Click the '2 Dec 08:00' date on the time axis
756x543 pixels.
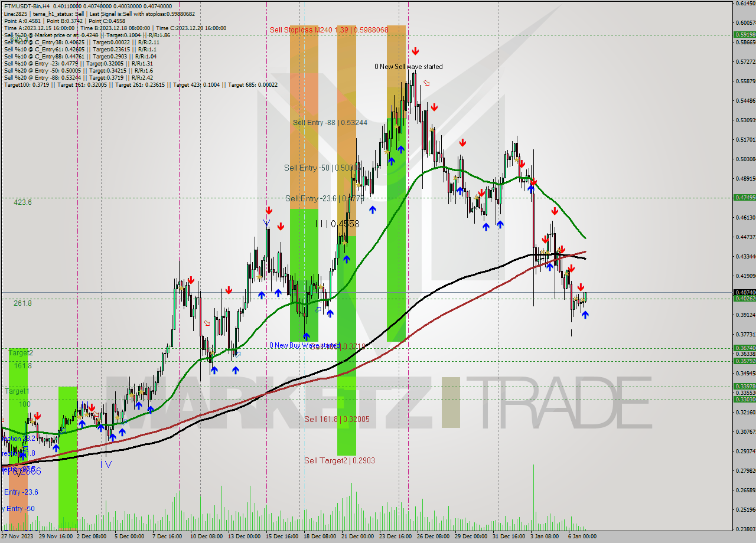pos(91,537)
